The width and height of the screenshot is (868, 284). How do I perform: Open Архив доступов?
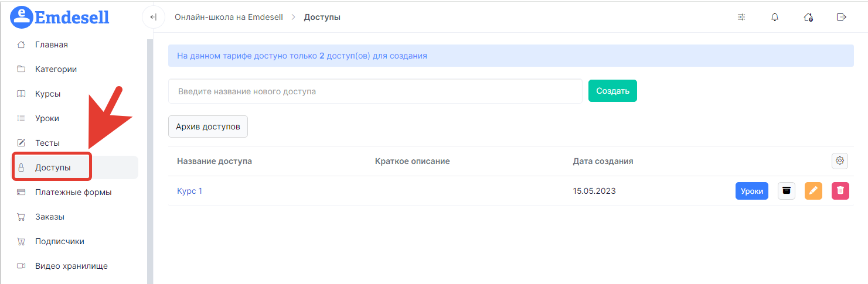coord(208,126)
